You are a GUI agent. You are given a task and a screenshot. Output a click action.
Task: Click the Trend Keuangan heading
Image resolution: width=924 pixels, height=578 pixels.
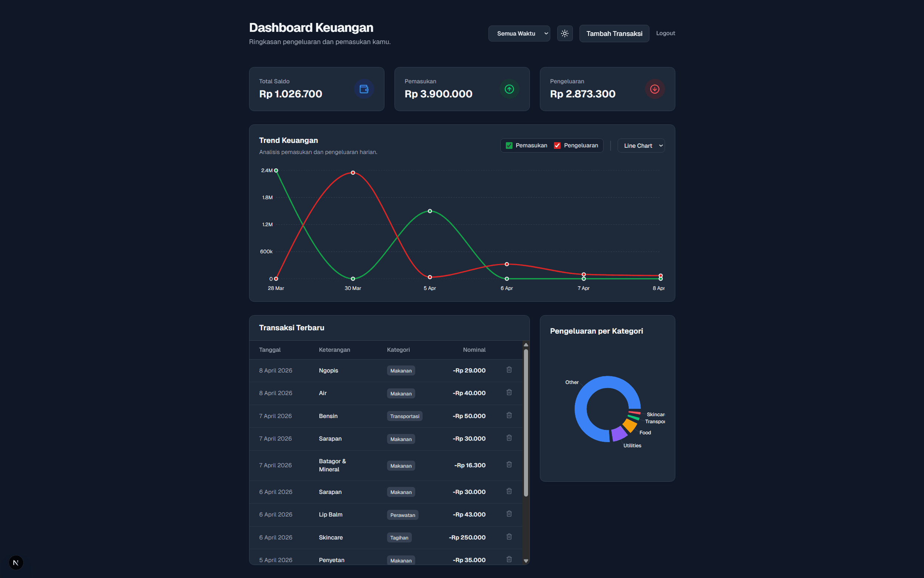pos(288,140)
